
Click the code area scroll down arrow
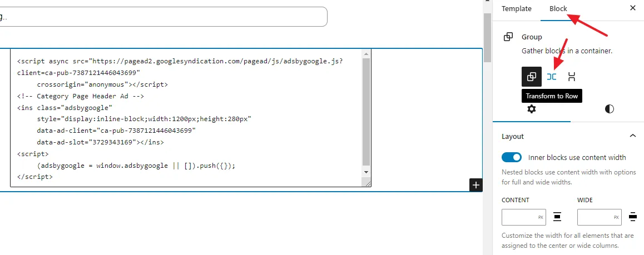click(366, 172)
